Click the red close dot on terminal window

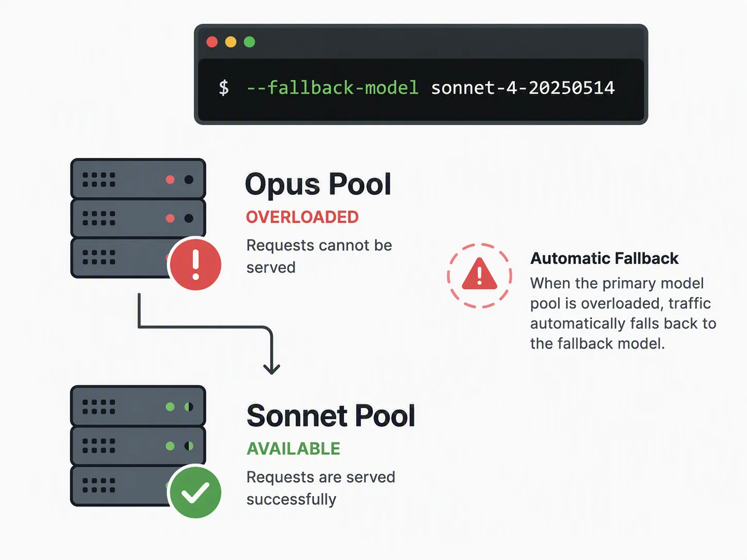click(212, 42)
